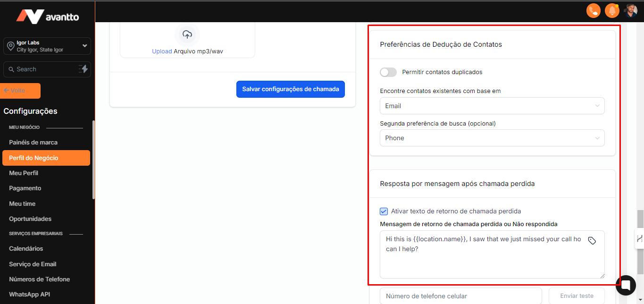This screenshot has width=644, height=304.
Task: Open the Igor Labs location switcher
Action: coord(47,46)
